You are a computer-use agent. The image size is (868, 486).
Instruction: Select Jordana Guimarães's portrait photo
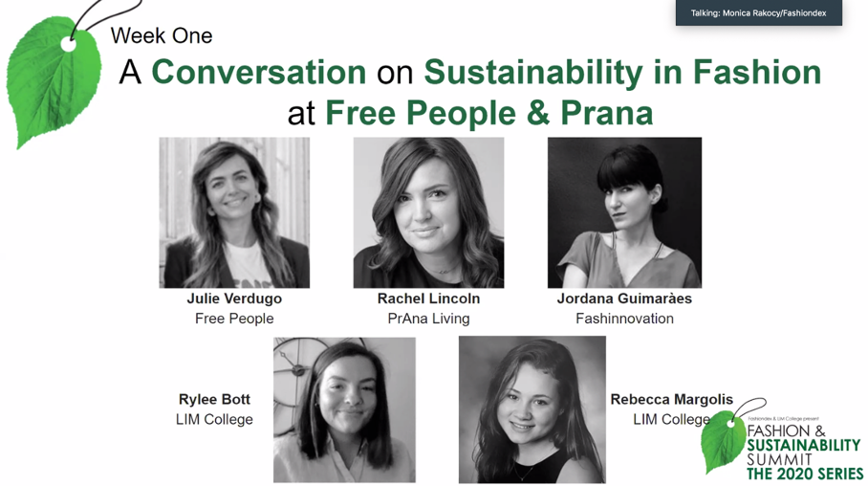point(624,212)
